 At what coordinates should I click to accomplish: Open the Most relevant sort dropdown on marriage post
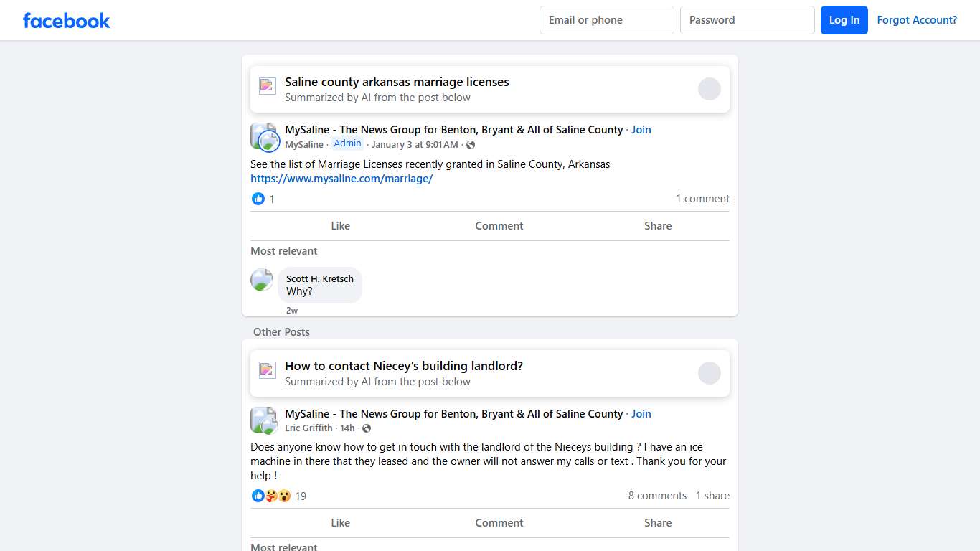pos(284,251)
